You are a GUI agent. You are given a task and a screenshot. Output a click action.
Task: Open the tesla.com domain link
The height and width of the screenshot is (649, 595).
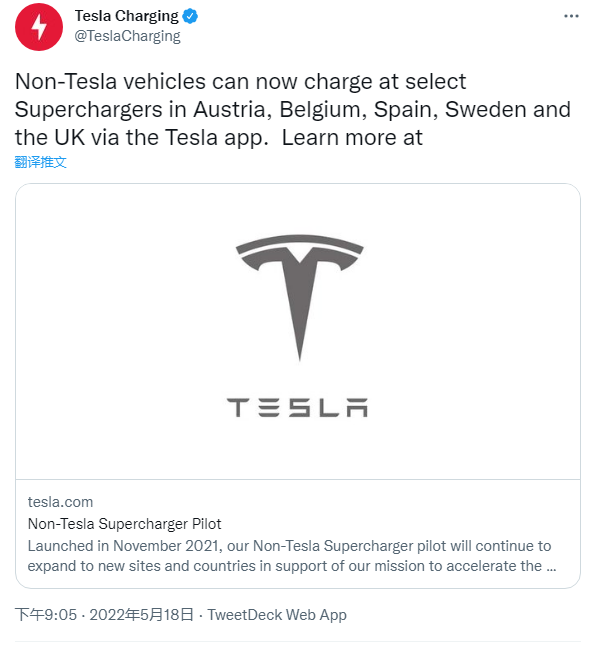[60, 502]
